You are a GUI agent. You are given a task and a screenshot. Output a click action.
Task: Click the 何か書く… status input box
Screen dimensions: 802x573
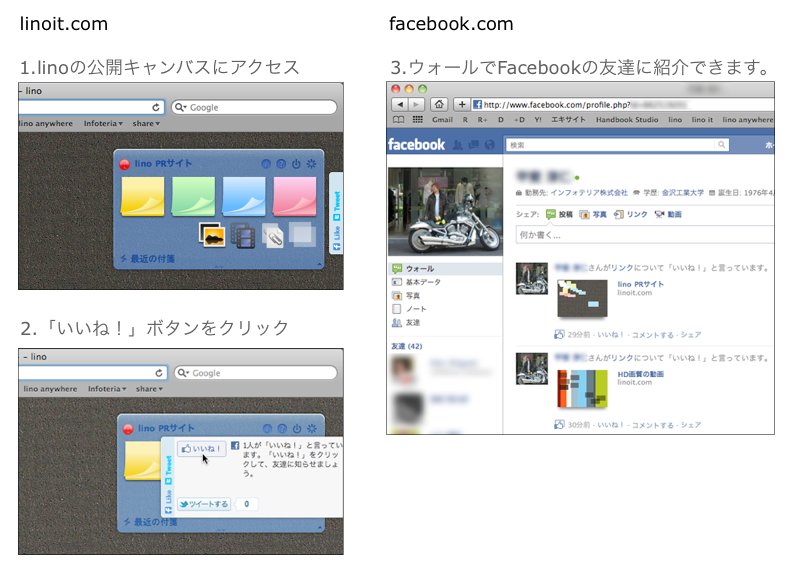click(645, 235)
